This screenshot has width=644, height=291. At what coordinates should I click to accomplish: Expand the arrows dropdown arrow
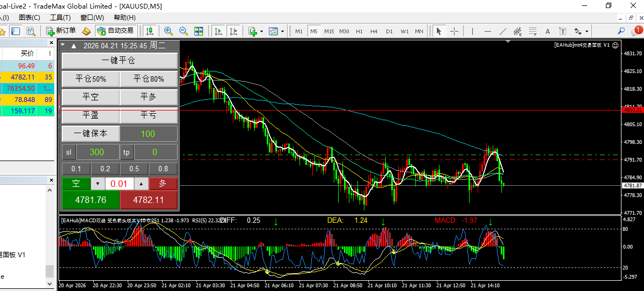coord(587,31)
